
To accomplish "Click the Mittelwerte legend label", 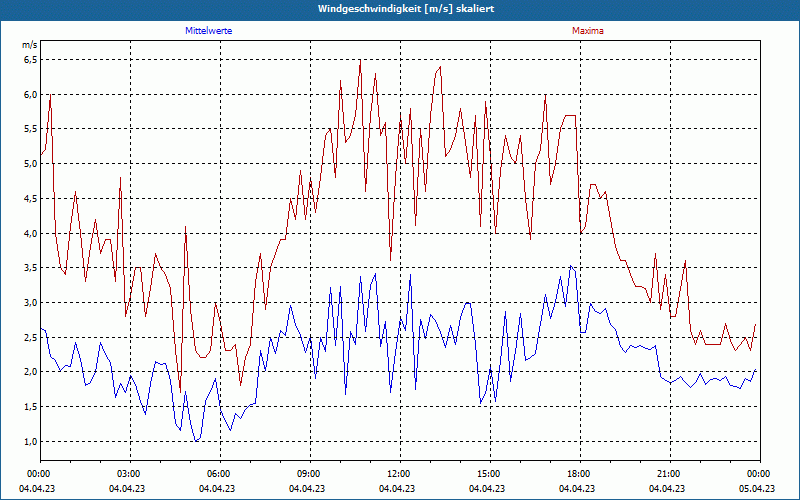I will 209,31.
